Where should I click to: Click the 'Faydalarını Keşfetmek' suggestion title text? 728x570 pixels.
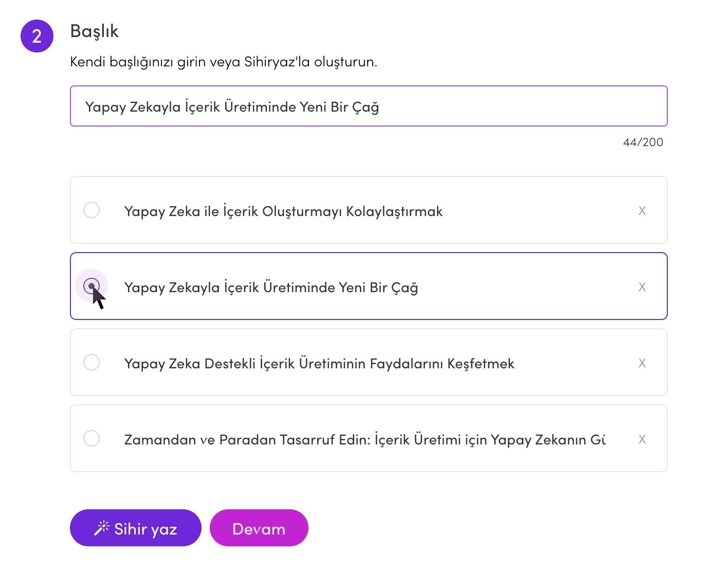point(319,364)
